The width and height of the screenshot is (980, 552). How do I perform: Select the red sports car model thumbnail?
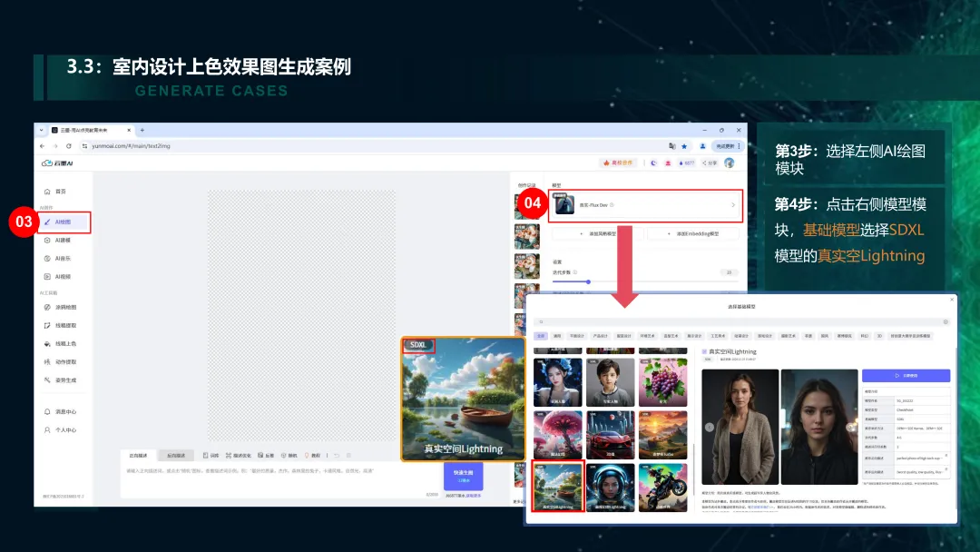tap(610, 435)
